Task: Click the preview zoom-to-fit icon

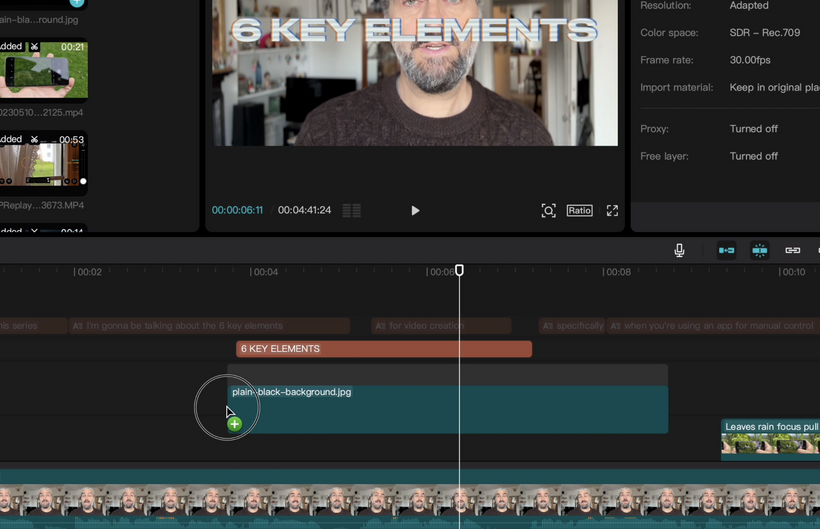Action: (x=548, y=211)
